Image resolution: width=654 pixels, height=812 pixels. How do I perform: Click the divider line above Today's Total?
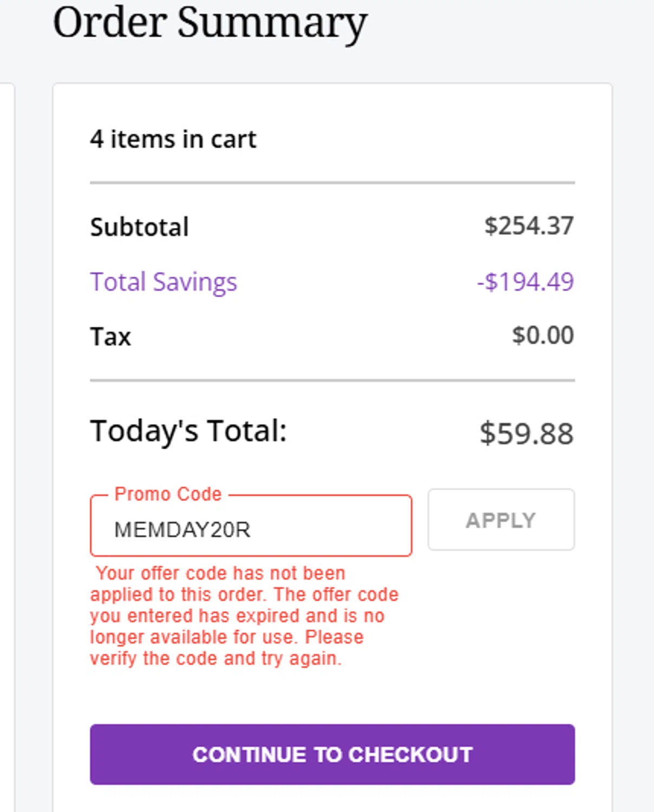pyautogui.click(x=332, y=381)
